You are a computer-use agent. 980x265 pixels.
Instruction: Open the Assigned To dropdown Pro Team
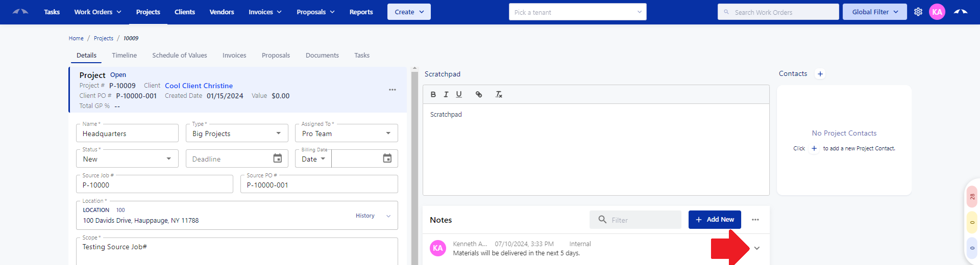347,133
